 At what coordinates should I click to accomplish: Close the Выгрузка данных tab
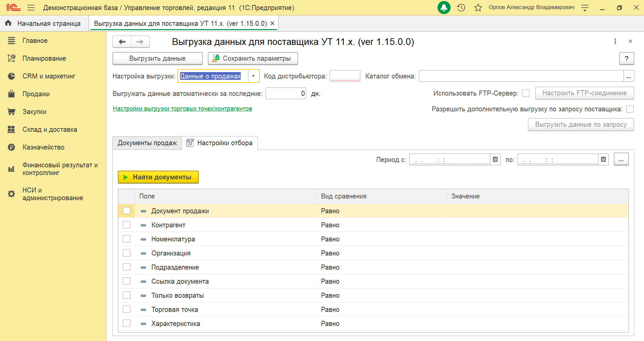(272, 23)
